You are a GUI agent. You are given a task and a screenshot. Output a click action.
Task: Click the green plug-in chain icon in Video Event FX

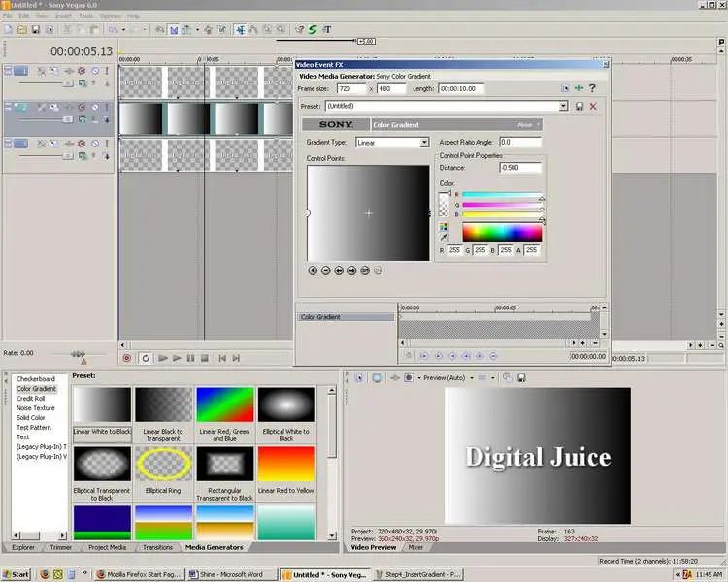coord(579,88)
